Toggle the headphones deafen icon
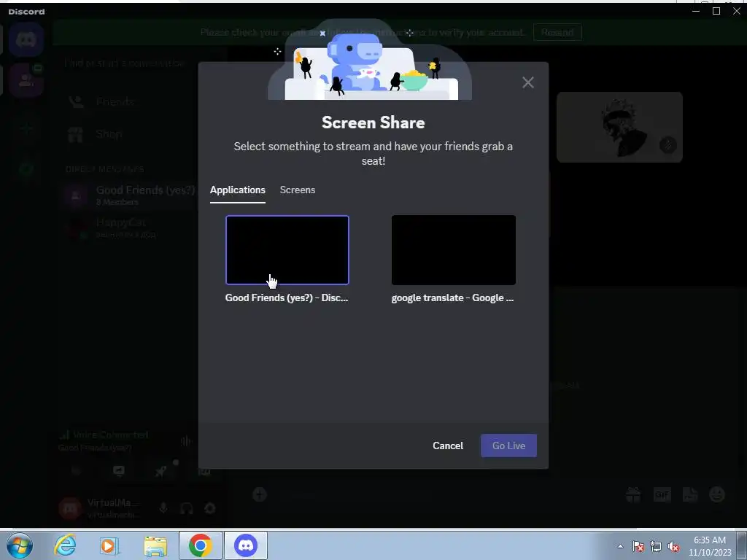The image size is (747, 560). (186, 508)
